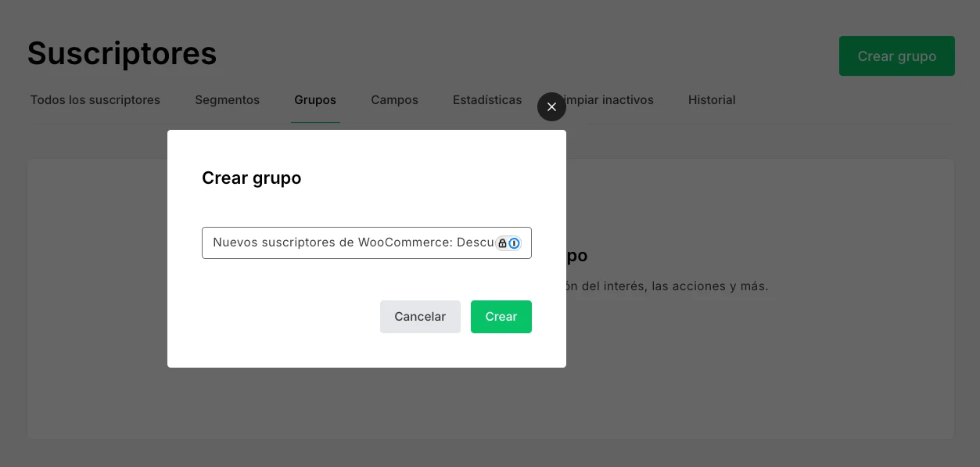Confirm with the green Crear button
This screenshot has height=467, width=980.
pos(501,317)
